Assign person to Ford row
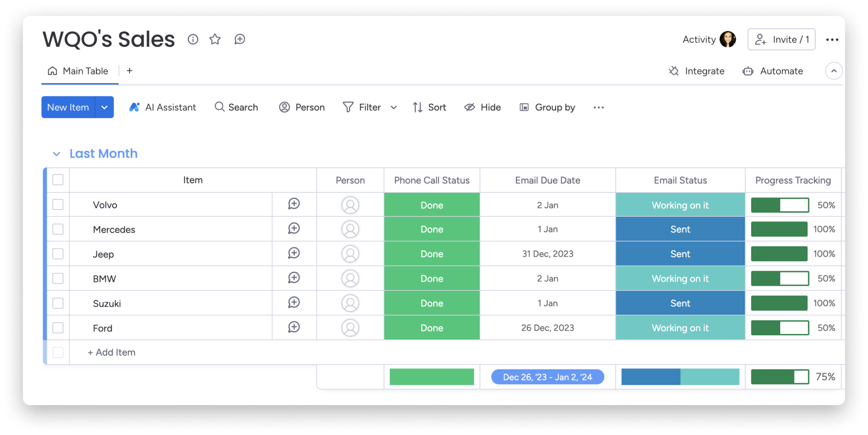 point(350,328)
